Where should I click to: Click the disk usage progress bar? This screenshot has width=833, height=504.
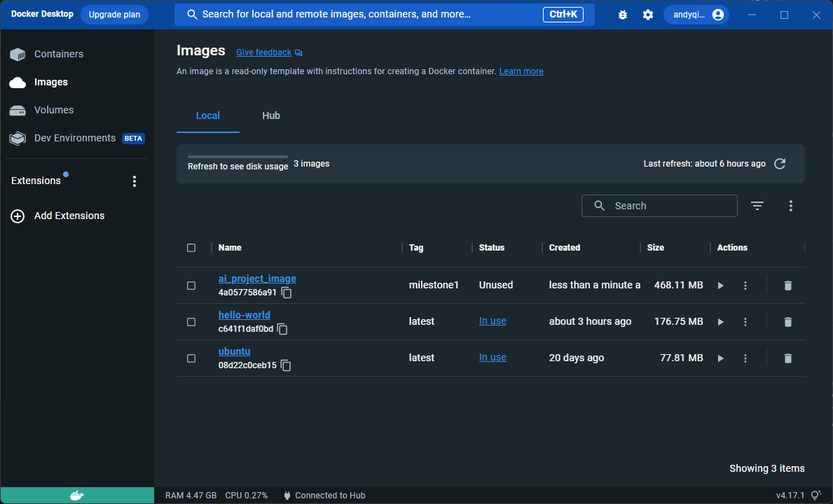[237, 157]
